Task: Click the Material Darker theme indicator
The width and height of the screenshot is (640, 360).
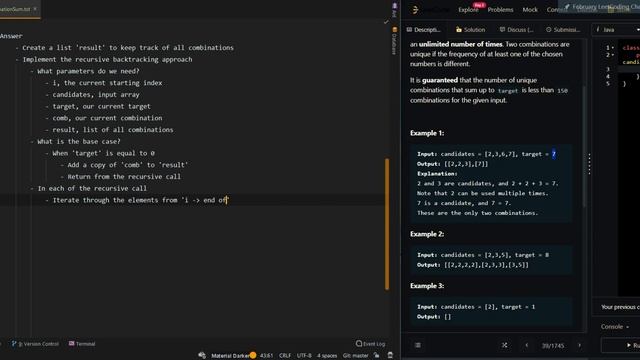Action: tap(230, 356)
